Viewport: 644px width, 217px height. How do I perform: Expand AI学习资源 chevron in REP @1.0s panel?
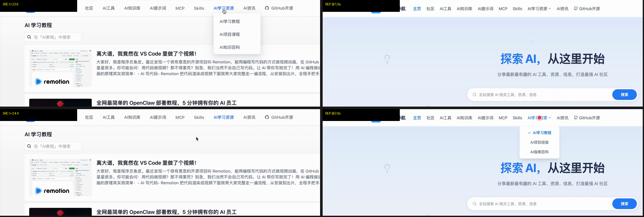(550, 9)
